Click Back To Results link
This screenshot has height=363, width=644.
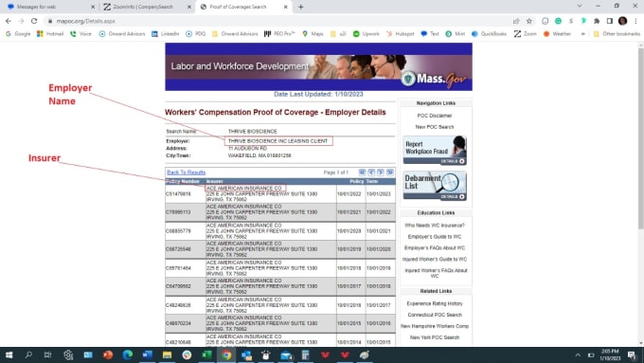click(186, 172)
